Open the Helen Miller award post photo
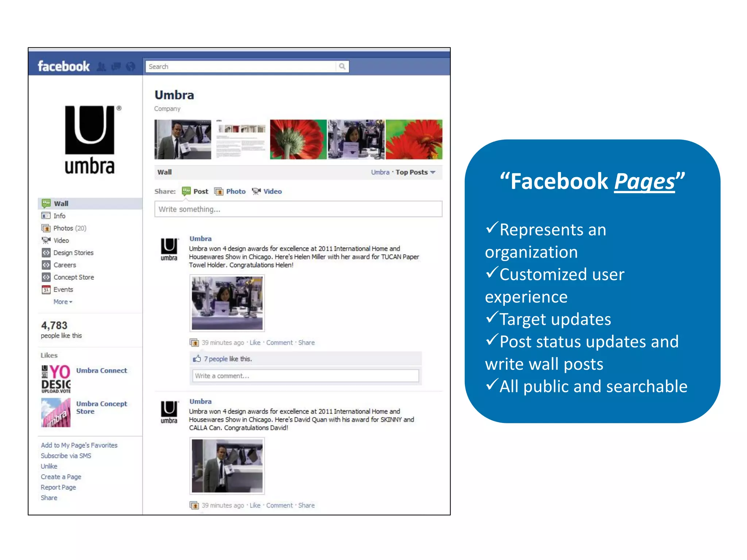This screenshot has width=747, height=560. (227, 303)
